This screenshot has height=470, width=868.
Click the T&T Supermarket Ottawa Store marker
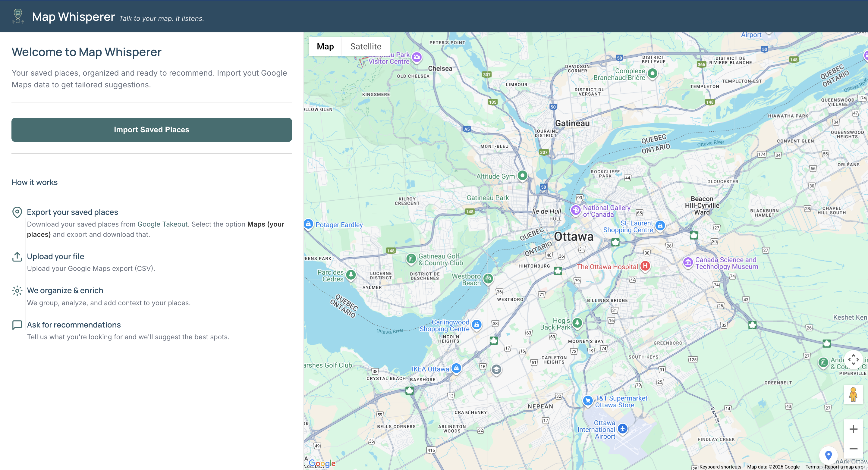(x=588, y=401)
